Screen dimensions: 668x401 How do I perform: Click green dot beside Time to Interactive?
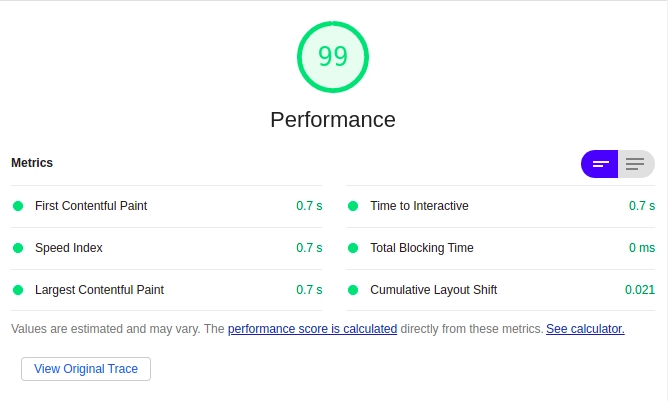(x=353, y=206)
